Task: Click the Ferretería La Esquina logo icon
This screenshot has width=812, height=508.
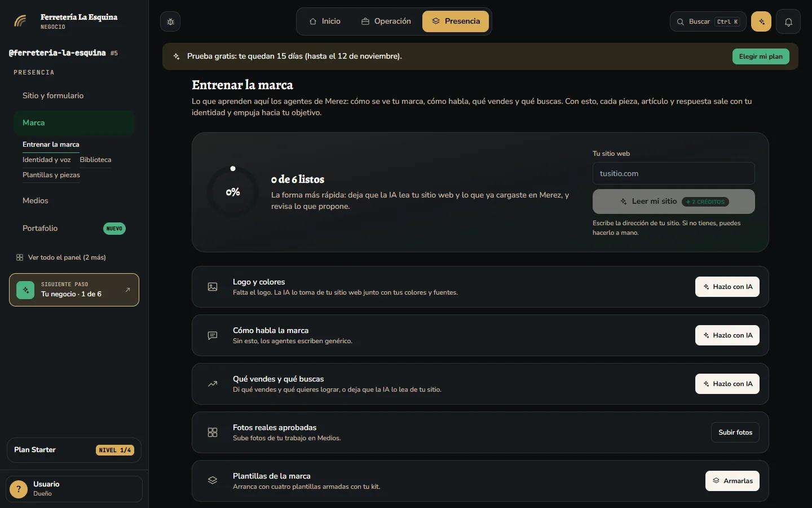Action: 20,21
